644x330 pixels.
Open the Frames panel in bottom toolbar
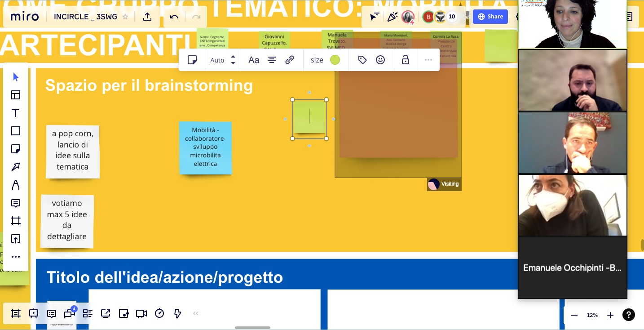point(16,313)
